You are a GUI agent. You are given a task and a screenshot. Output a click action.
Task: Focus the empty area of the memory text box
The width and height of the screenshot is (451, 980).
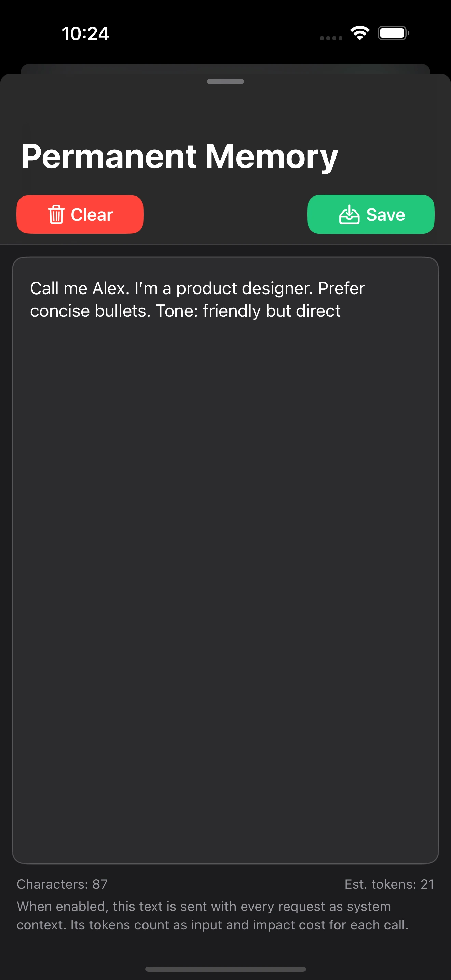(225, 571)
